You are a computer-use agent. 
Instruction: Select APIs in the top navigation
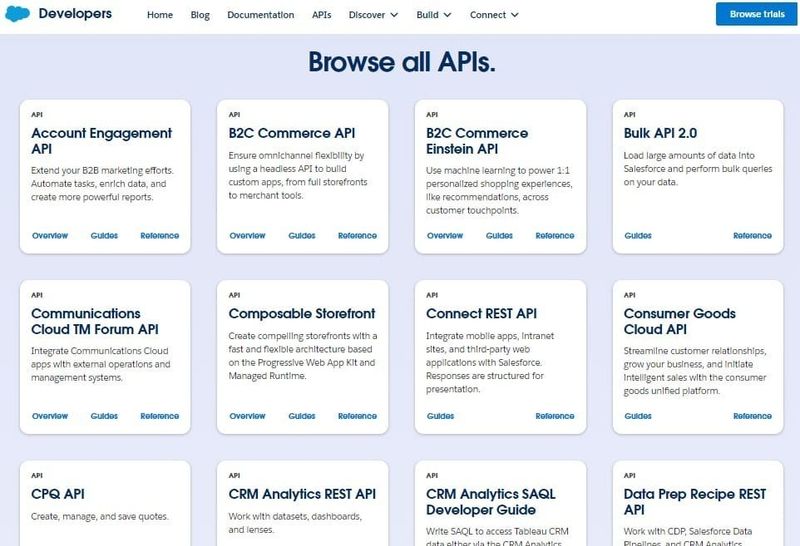(321, 15)
